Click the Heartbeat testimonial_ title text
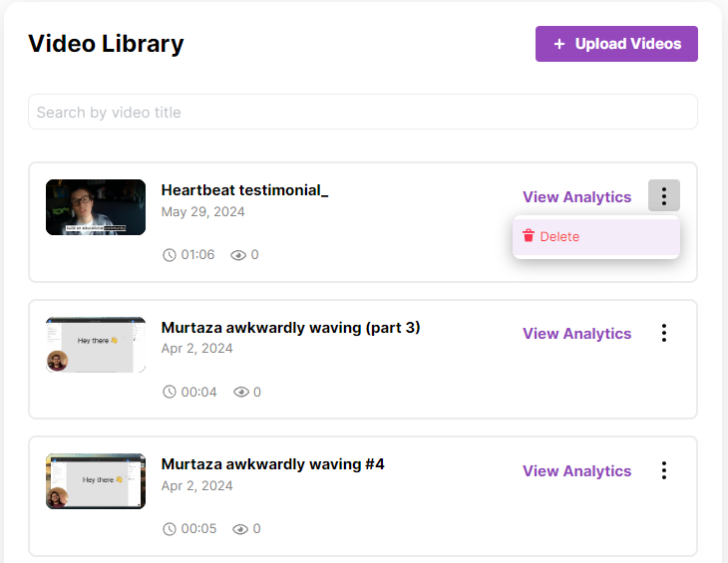The height and width of the screenshot is (563, 728). tap(244, 190)
